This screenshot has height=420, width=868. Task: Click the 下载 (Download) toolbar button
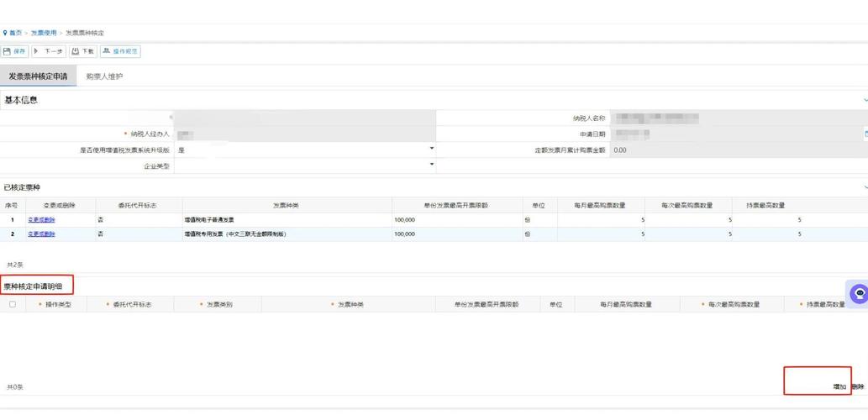click(x=83, y=51)
